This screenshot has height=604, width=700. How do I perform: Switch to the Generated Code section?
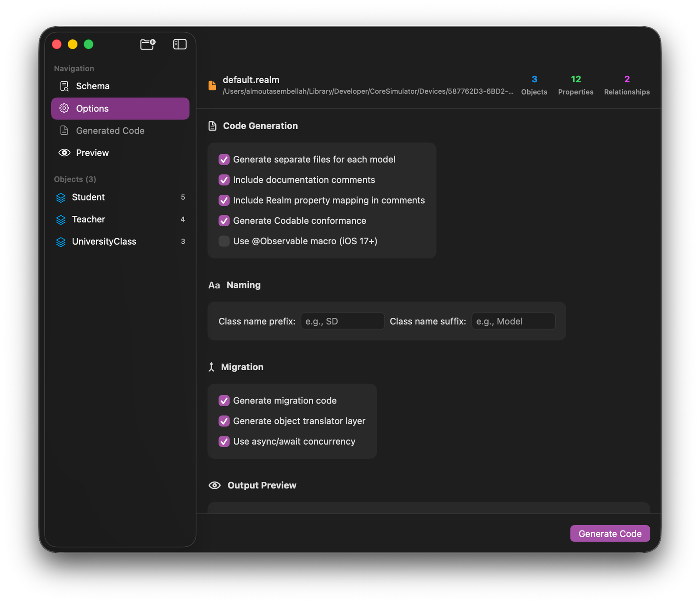[110, 130]
